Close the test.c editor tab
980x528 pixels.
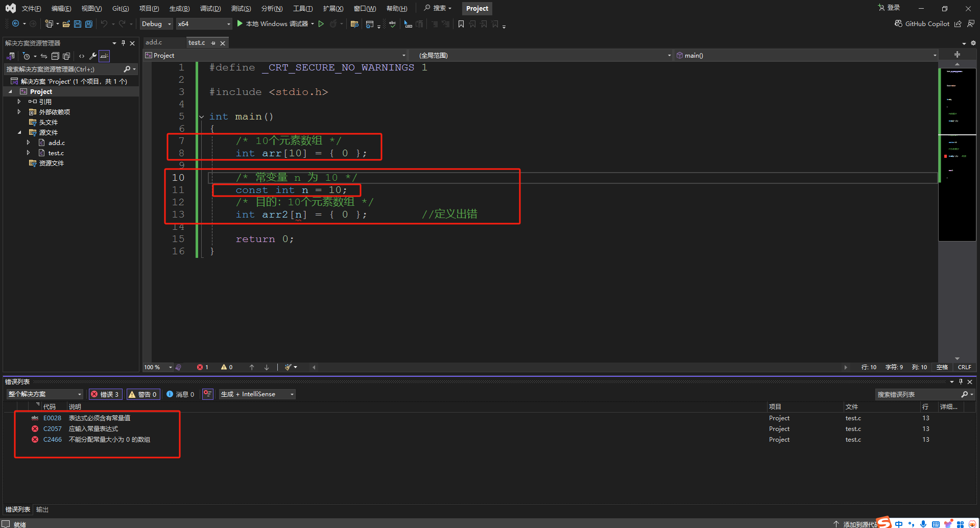click(x=223, y=43)
